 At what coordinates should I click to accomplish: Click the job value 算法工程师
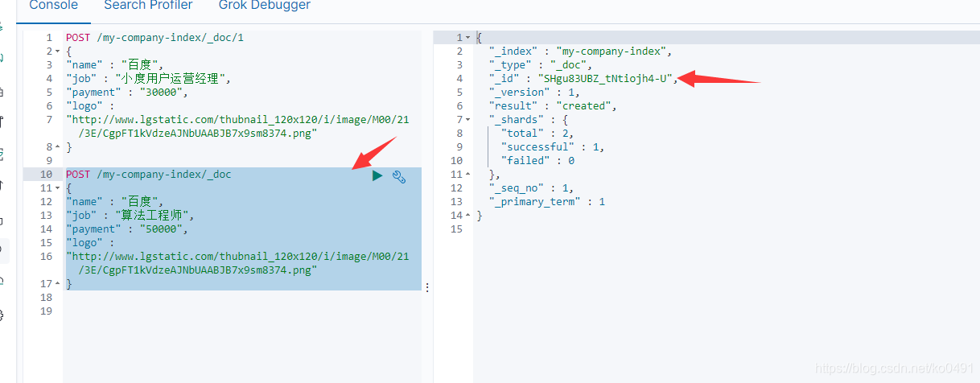tap(155, 216)
